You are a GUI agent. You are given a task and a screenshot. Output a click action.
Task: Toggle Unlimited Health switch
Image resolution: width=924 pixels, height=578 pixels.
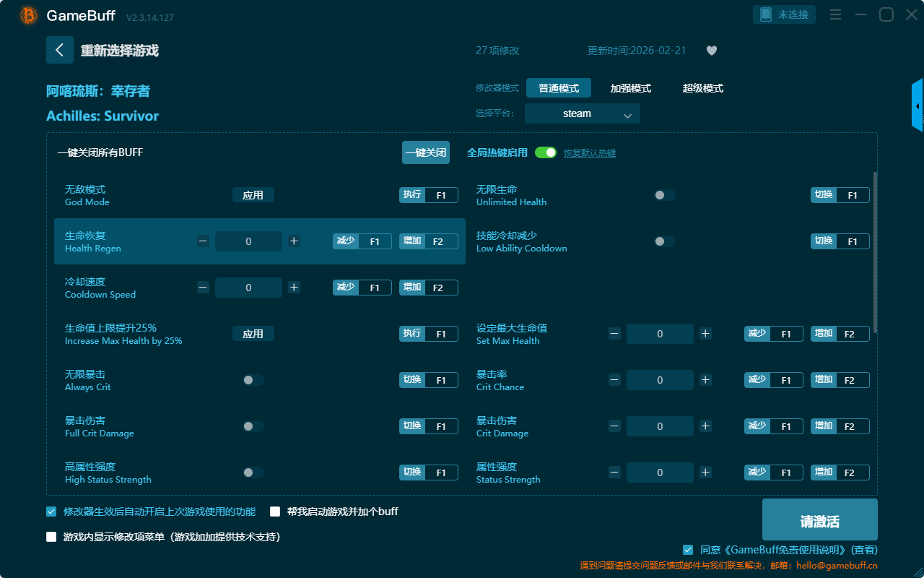(x=664, y=195)
